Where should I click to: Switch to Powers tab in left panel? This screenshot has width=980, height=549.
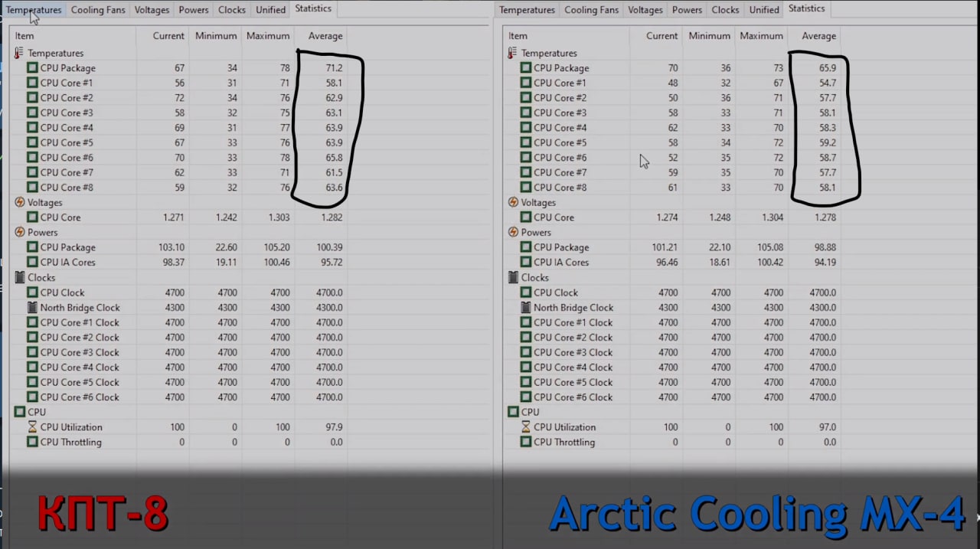(193, 10)
